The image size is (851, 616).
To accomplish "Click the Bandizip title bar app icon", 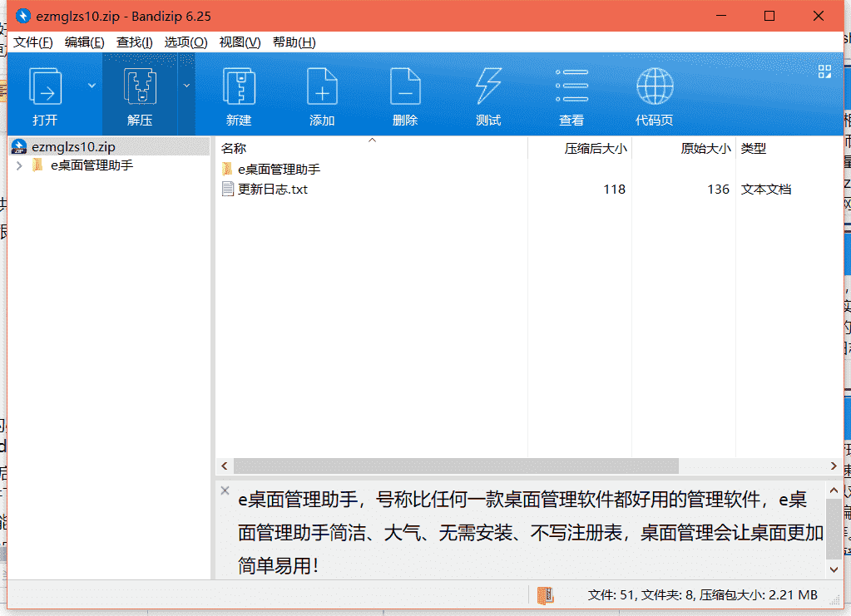I will point(22,16).
